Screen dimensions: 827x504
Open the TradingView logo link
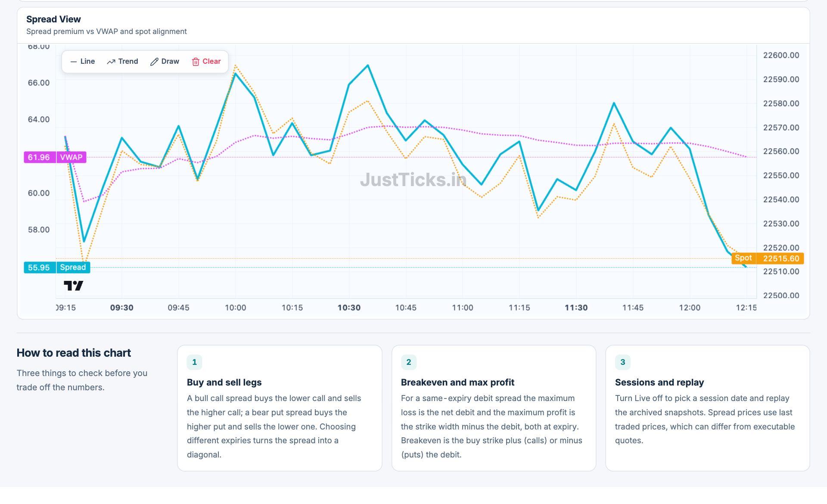click(x=73, y=286)
